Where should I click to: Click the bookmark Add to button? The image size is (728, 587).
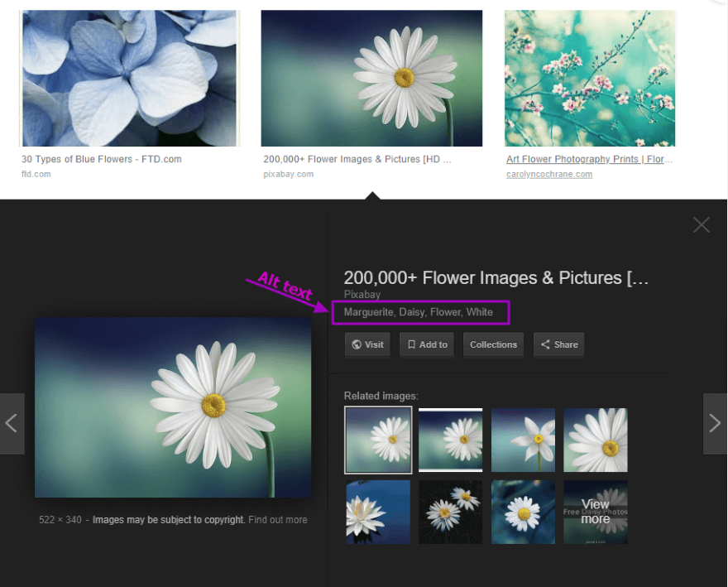coord(427,344)
